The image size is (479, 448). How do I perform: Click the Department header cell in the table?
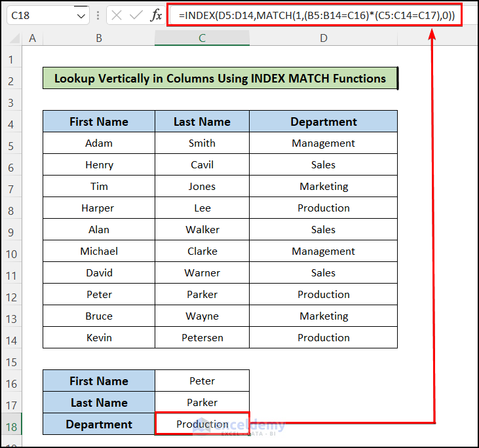pyautogui.click(x=323, y=122)
